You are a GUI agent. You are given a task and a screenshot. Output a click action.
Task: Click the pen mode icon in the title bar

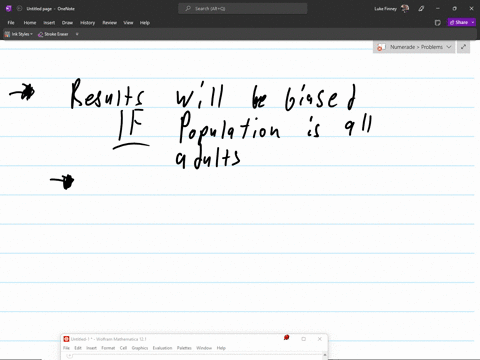[421, 9]
